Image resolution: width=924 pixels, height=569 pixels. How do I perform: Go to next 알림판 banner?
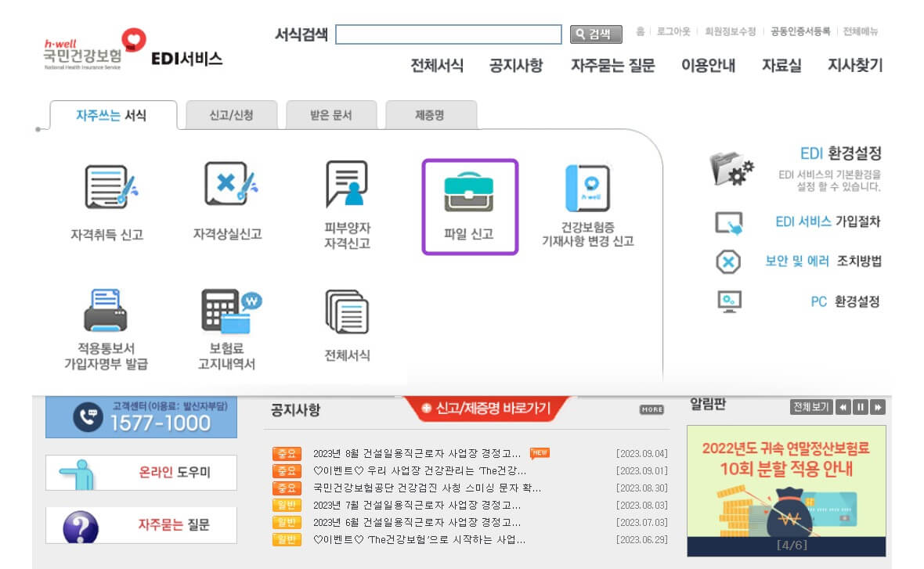[x=878, y=407]
